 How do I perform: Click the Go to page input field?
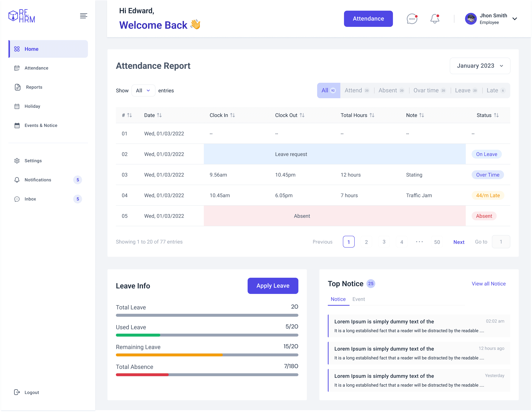(x=501, y=242)
